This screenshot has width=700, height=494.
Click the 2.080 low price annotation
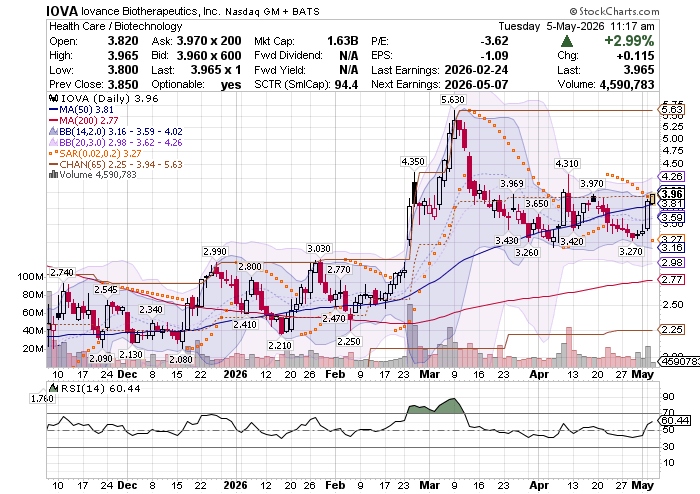coord(180,359)
